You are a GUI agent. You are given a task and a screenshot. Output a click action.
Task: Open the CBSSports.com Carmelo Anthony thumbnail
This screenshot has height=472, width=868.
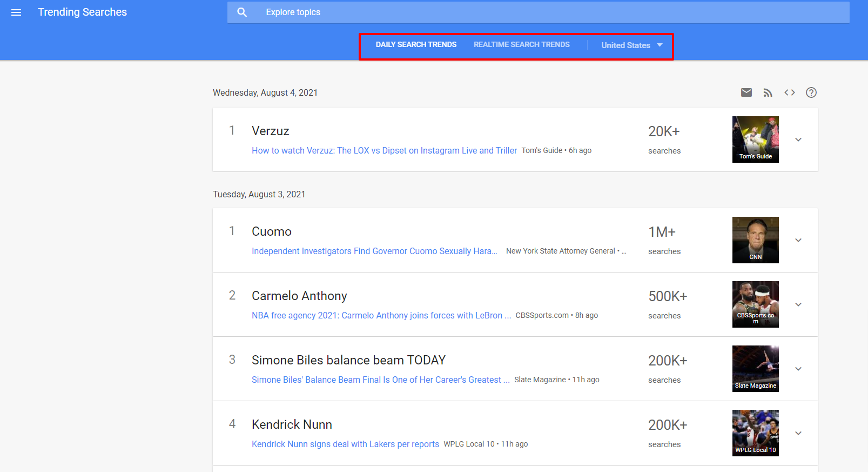[756, 304]
